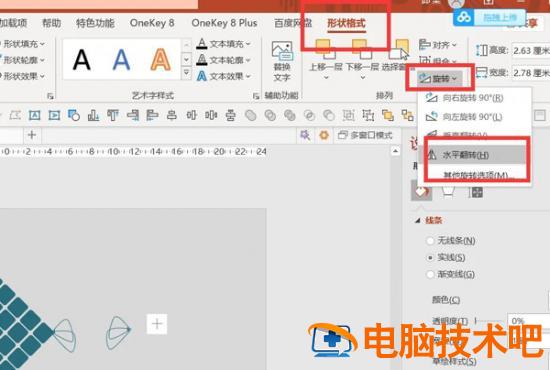The width and height of the screenshot is (550, 370).
Task: Click the bar chart icon in OneKey toolbar
Action: [93, 115]
